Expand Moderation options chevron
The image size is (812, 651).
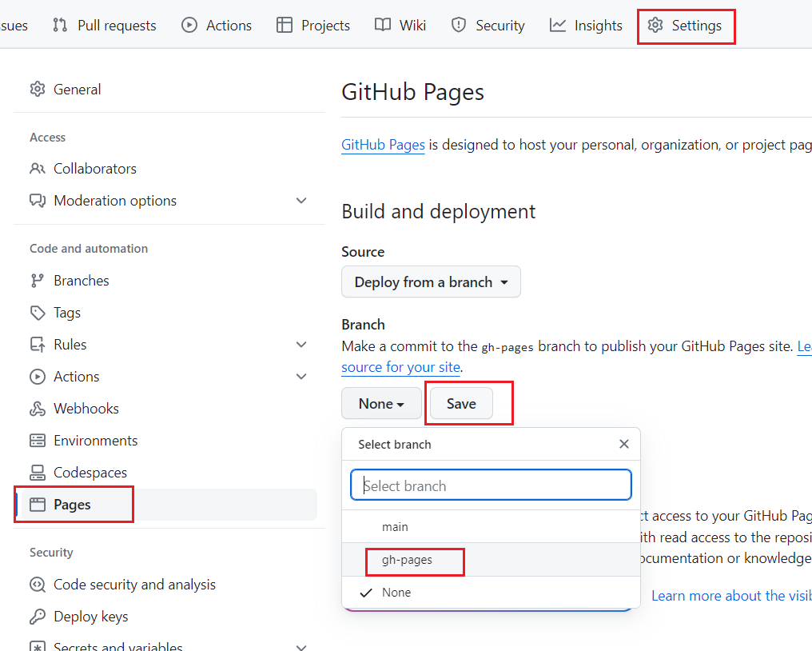(x=301, y=201)
